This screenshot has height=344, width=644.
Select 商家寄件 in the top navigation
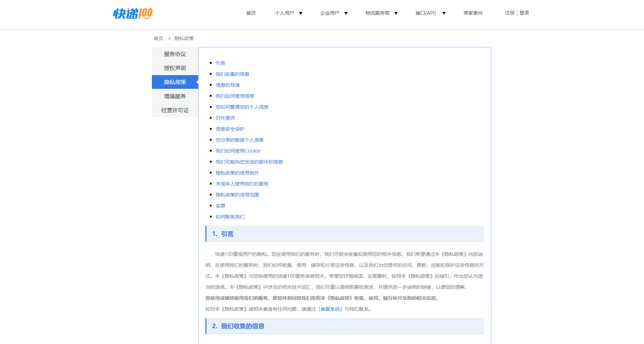[473, 13]
